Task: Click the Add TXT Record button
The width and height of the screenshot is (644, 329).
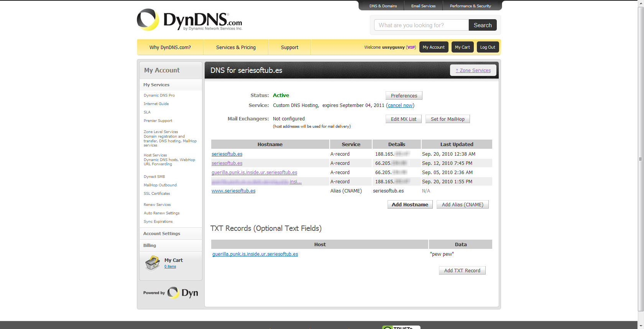Action: coord(462,270)
